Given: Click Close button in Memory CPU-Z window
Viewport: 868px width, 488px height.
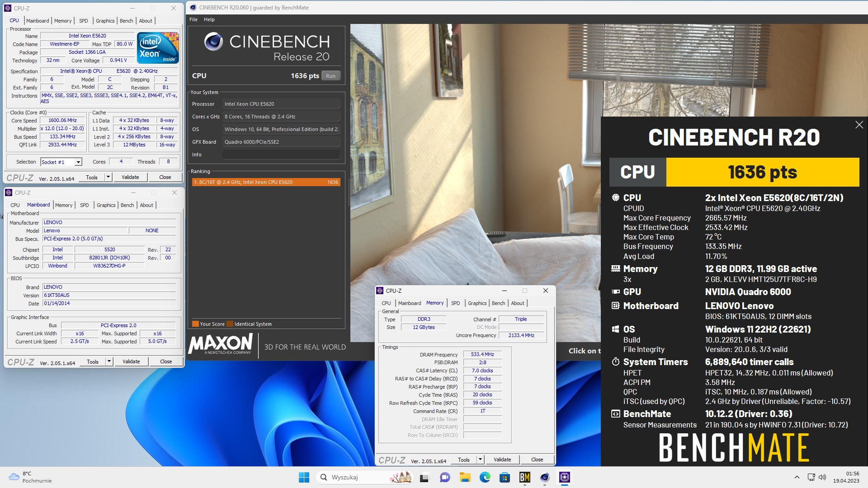Looking at the screenshot, I should pyautogui.click(x=537, y=460).
